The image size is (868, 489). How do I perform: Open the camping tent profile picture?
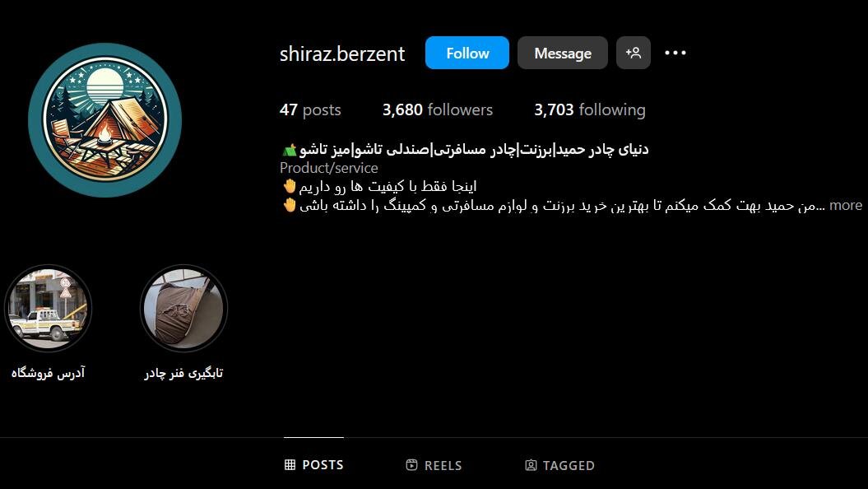click(x=104, y=119)
